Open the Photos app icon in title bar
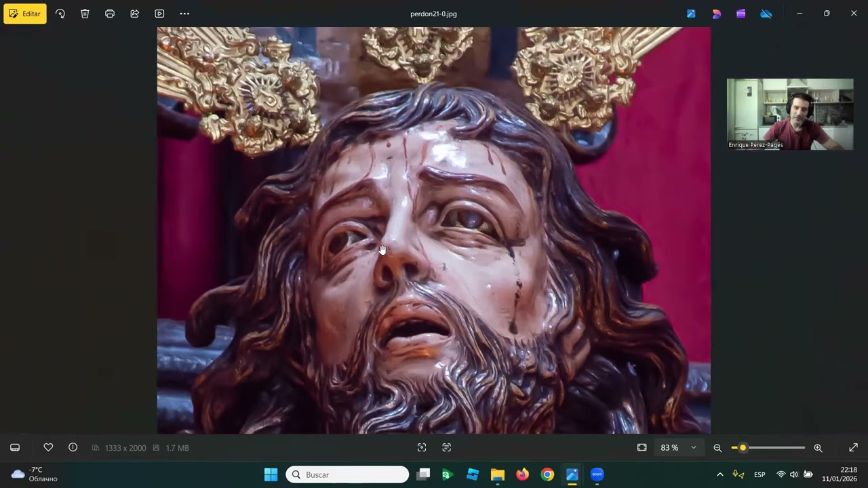 coord(691,14)
